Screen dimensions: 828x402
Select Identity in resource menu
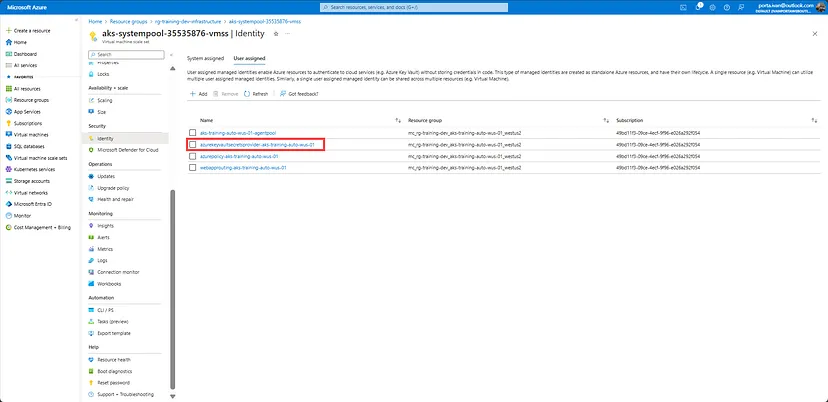tap(125, 138)
